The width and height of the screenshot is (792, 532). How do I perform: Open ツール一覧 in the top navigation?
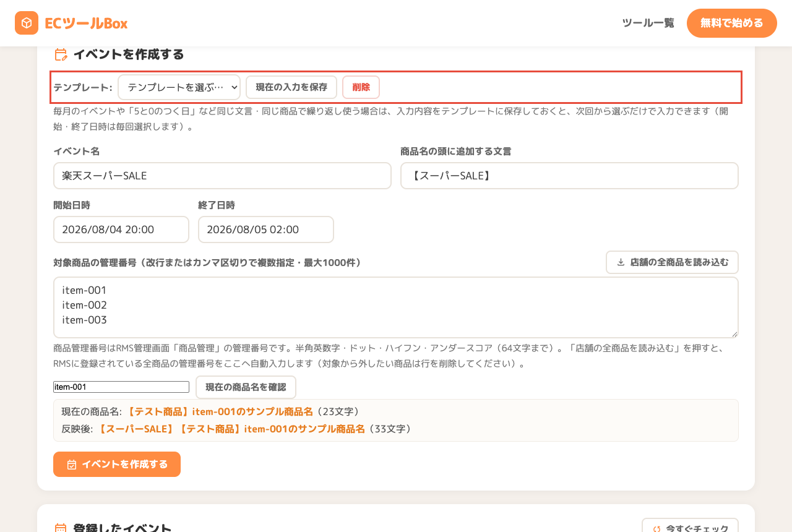click(648, 23)
